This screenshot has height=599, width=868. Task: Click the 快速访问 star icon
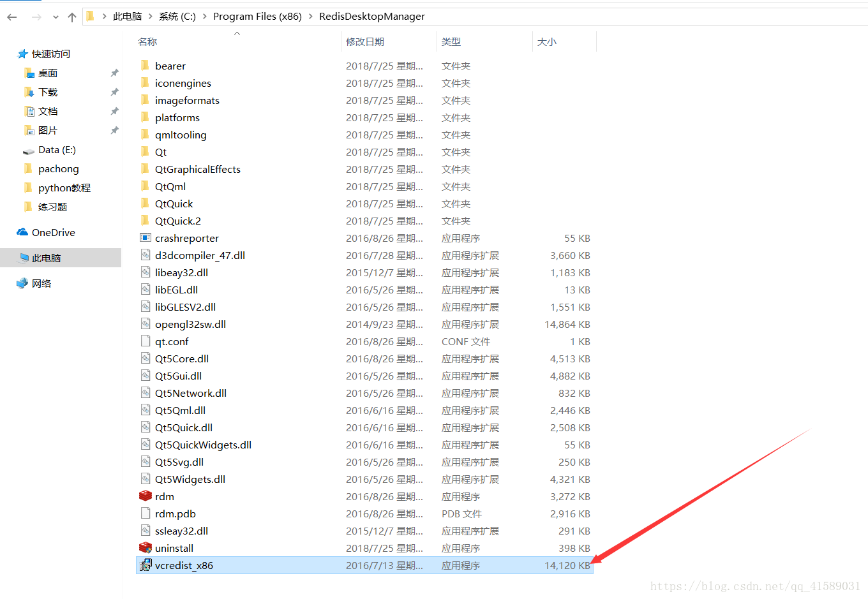pos(23,54)
